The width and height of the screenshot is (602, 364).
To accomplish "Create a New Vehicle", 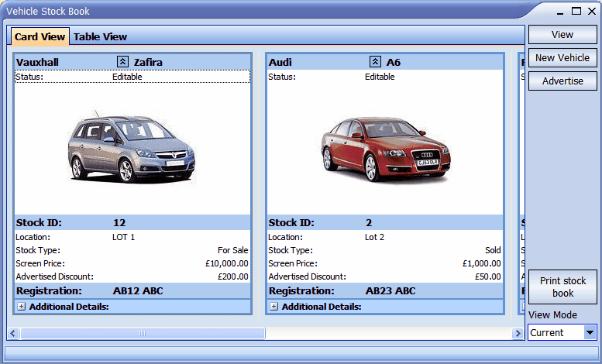I will [562, 57].
